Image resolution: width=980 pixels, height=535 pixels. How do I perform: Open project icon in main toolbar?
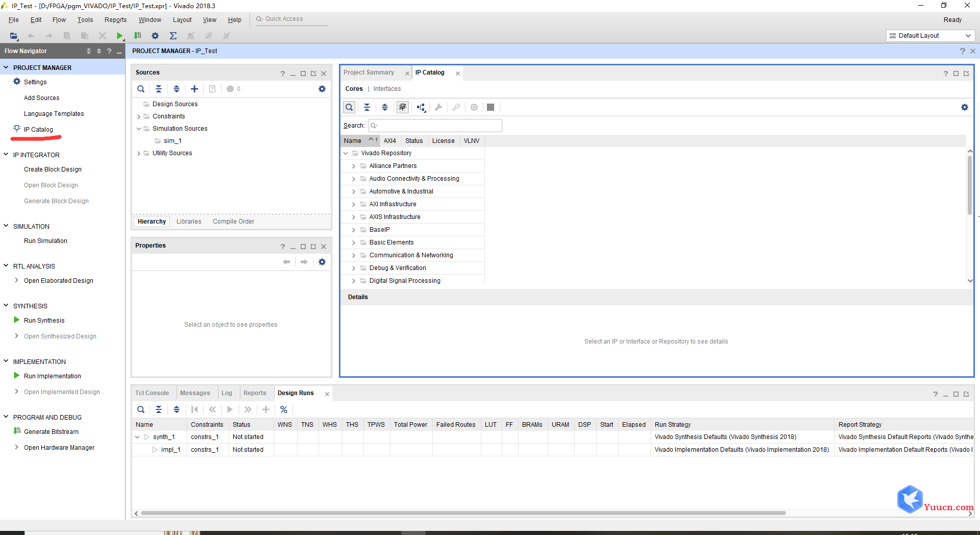tap(14, 36)
